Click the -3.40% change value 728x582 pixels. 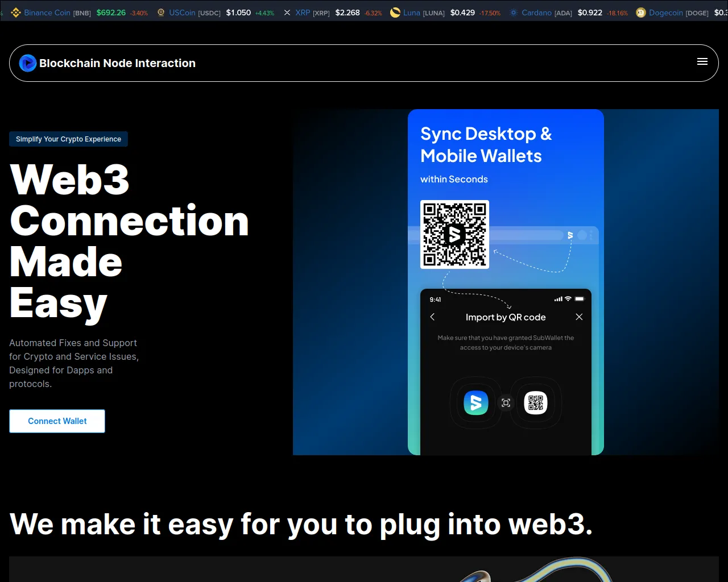point(139,13)
